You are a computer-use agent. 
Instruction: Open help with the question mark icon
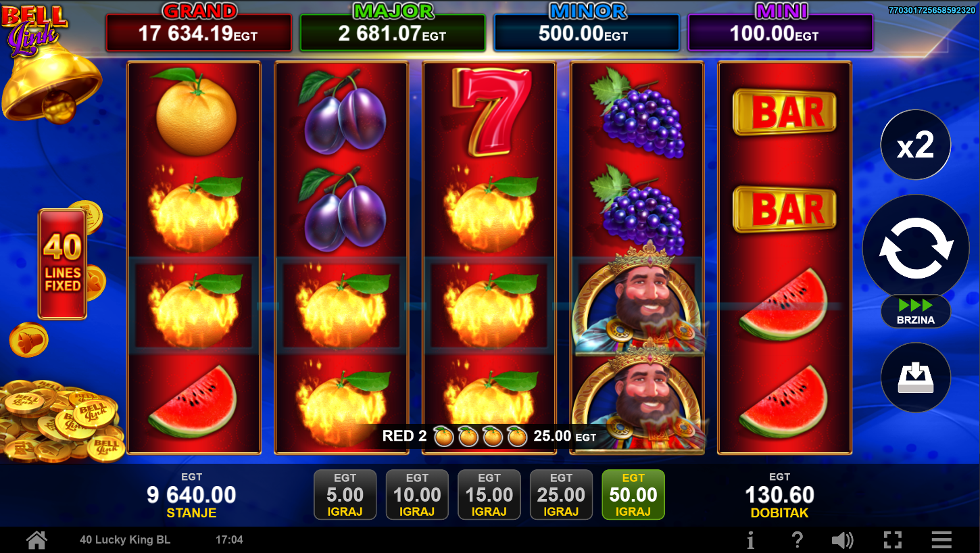[798, 539]
